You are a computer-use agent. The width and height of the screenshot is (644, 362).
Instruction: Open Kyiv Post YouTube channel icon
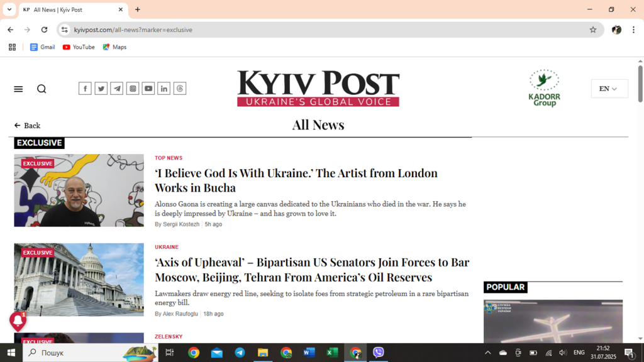tap(148, 89)
